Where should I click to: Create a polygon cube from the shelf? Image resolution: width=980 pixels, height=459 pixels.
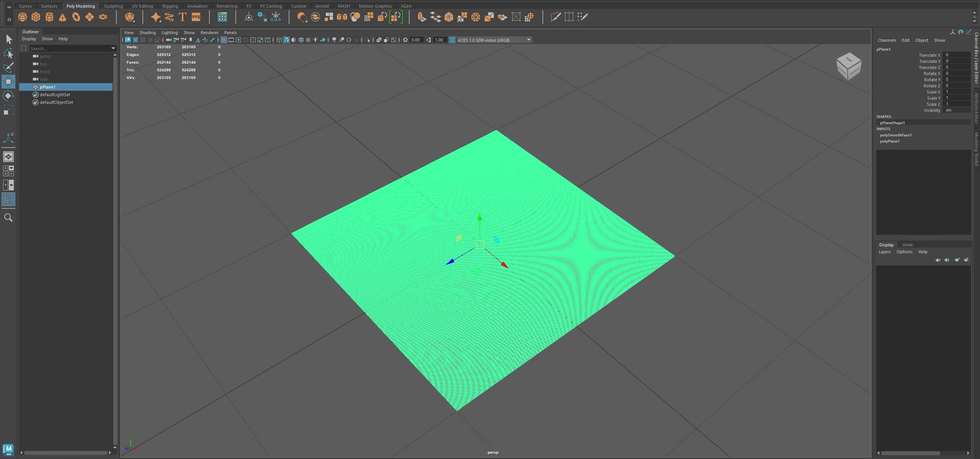pos(36,17)
